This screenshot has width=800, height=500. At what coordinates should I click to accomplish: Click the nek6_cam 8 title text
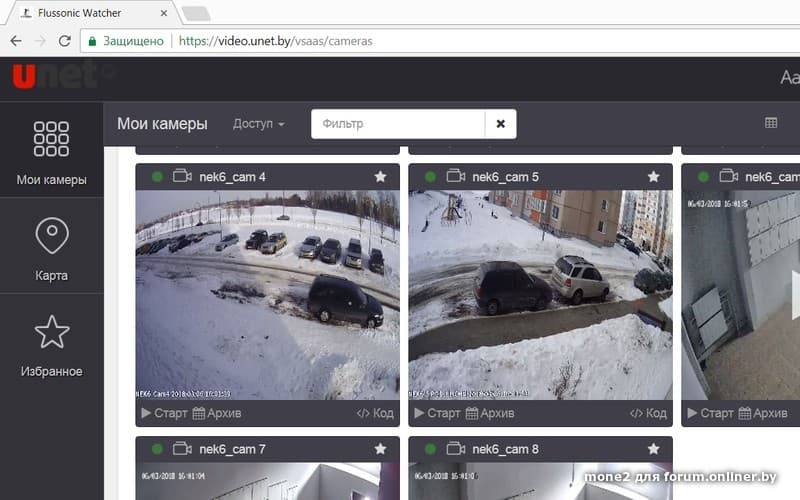point(505,449)
